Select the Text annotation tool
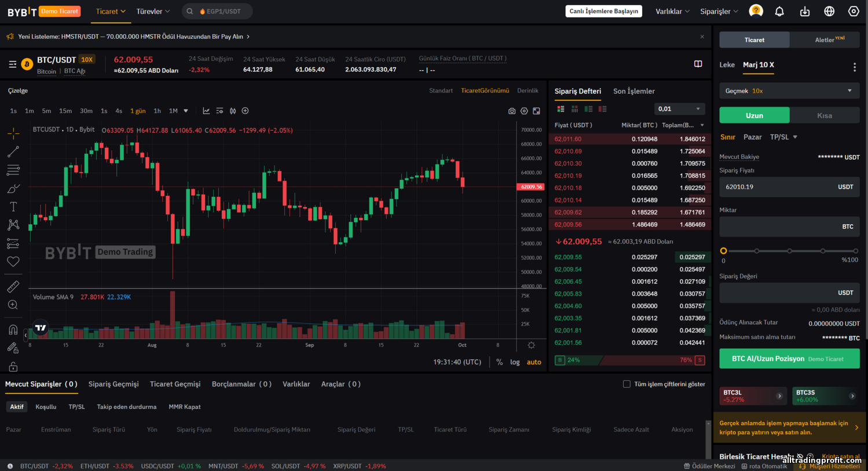The width and height of the screenshot is (868, 471). click(13, 207)
